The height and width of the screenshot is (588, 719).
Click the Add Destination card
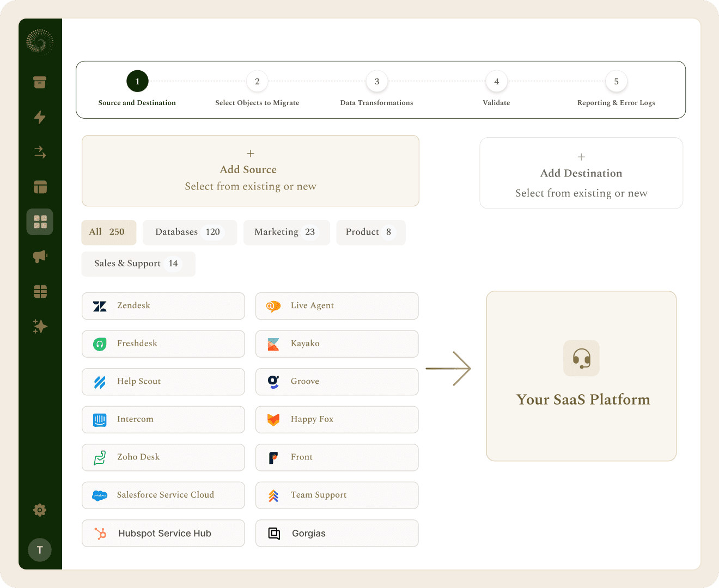tap(581, 173)
